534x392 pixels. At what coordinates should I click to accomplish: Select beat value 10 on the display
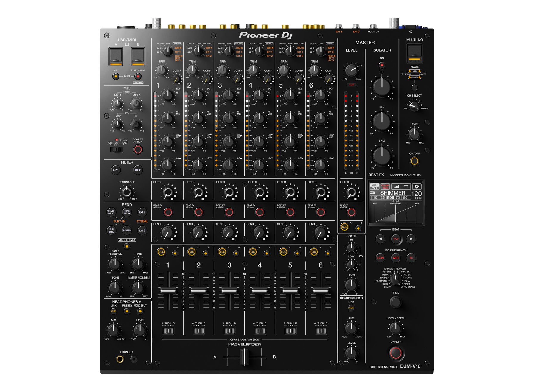pyautogui.click(x=375, y=198)
